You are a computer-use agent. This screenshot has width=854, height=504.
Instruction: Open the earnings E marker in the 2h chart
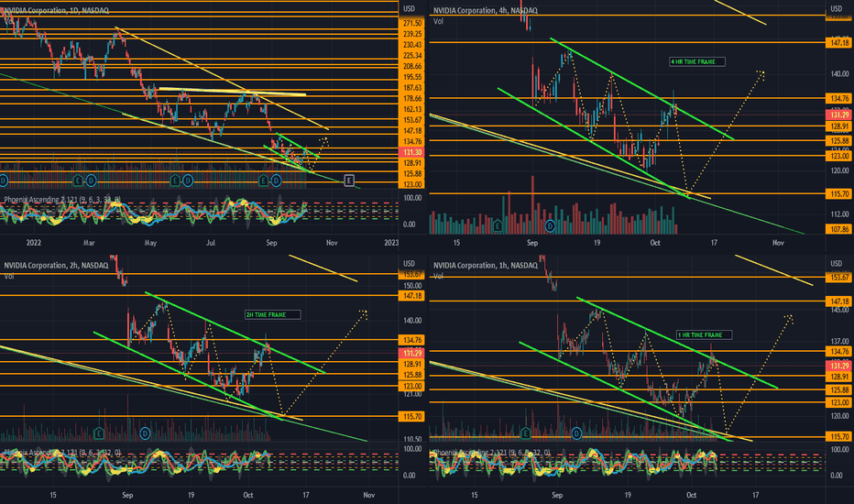tap(99, 433)
